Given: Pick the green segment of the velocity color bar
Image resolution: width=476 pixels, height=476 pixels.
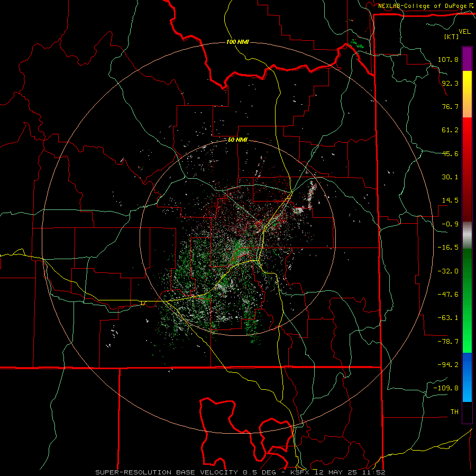Looking at the screenshot, I should click(467, 300).
